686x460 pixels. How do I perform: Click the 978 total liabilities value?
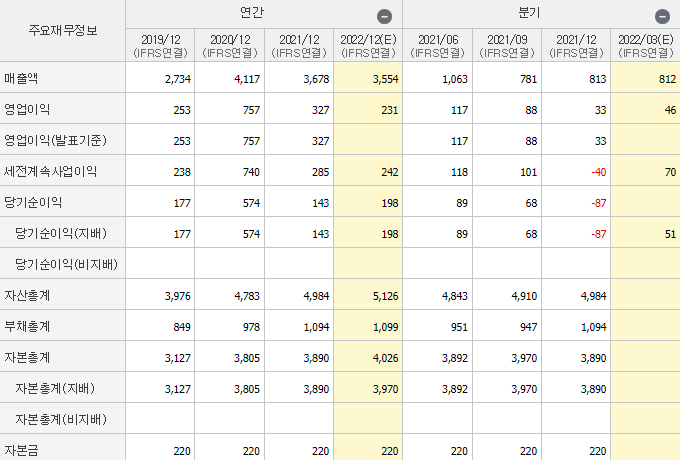point(252,327)
